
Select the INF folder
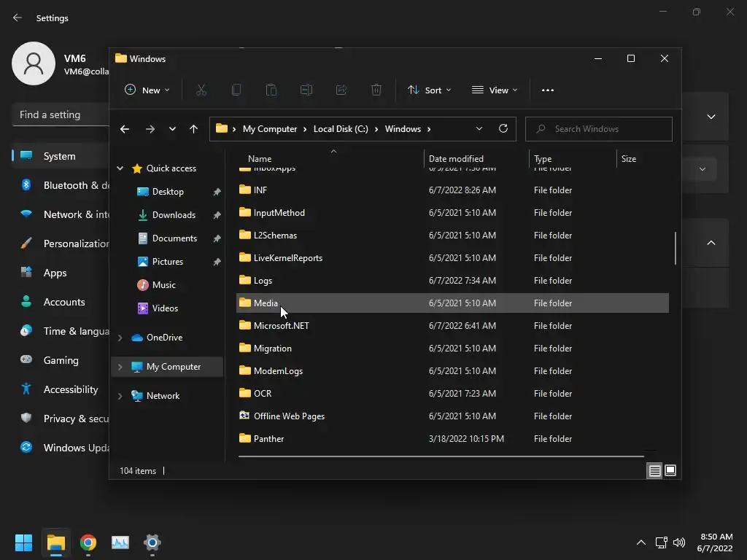coord(452,190)
